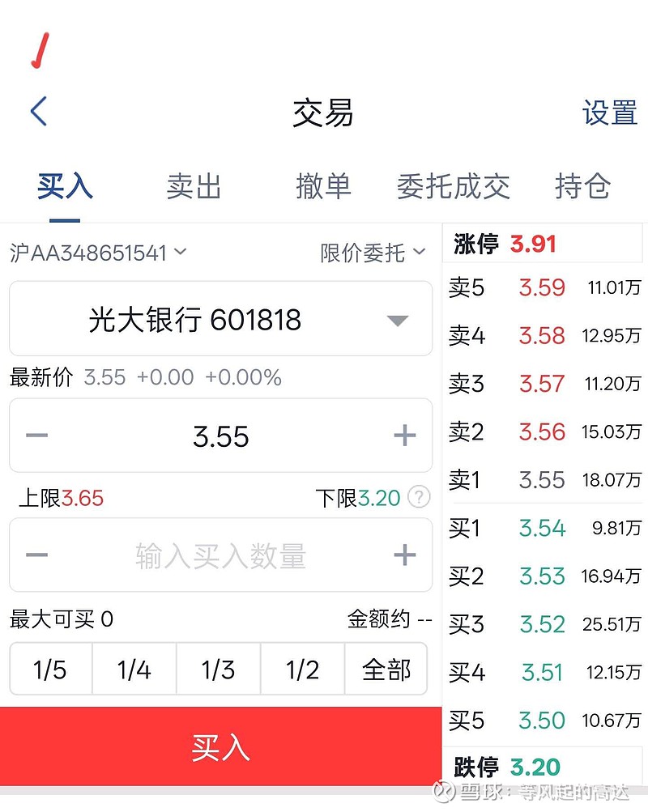This screenshot has height=812, width=648.
Task: Decrease quantity with the minus icon
Action: (36, 555)
